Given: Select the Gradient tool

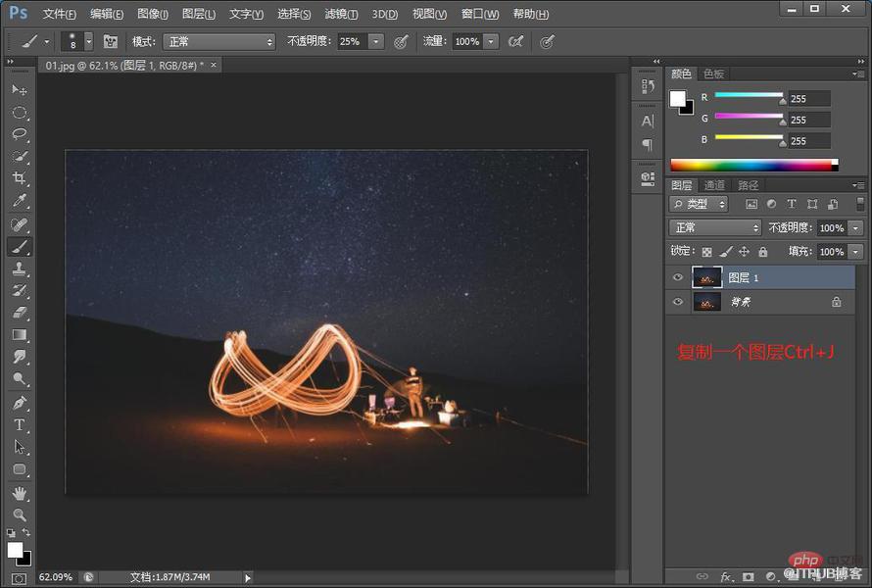Looking at the screenshot, I should [19, 335].
